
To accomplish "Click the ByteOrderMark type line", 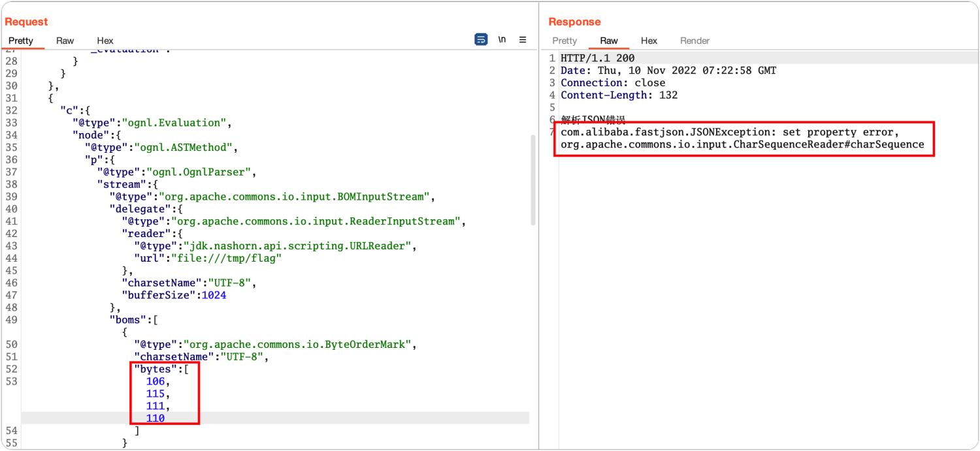I will tap(275, 344).
